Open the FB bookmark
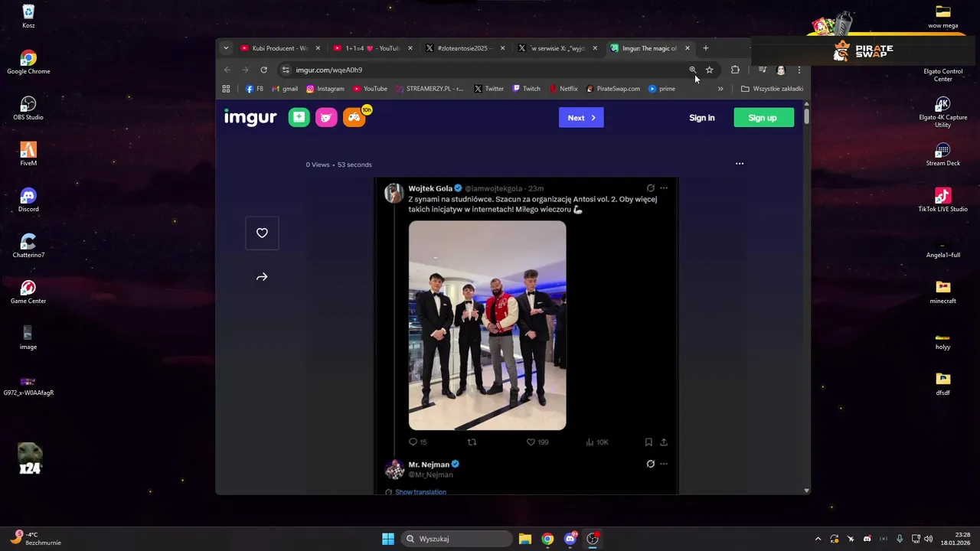This screenshot has width=980, height=551. (254, 89)
